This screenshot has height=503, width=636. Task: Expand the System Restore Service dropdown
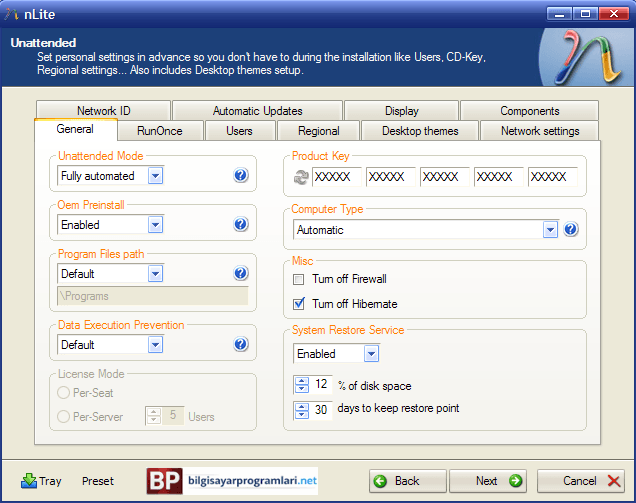point(371,354)
